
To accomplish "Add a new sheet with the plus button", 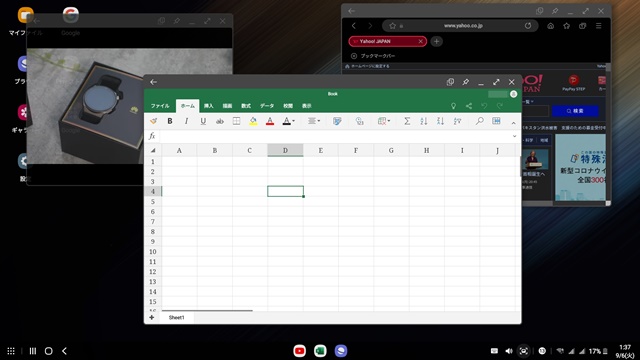I will click(152, 318).
